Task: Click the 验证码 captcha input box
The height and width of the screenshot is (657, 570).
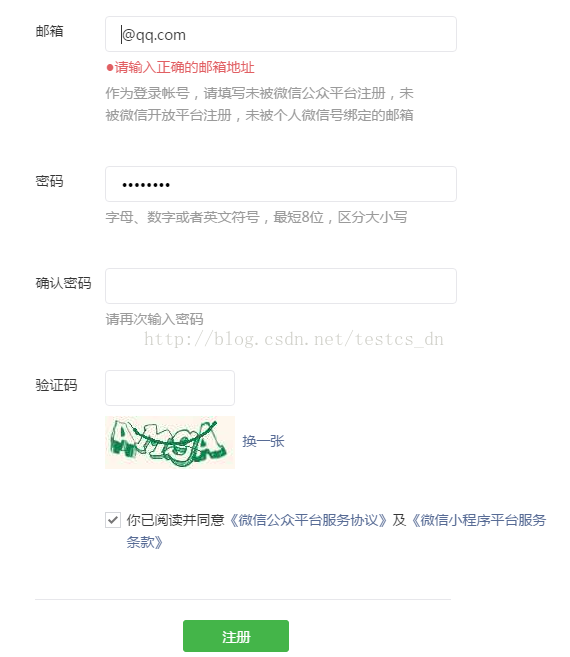Action: 170,388
